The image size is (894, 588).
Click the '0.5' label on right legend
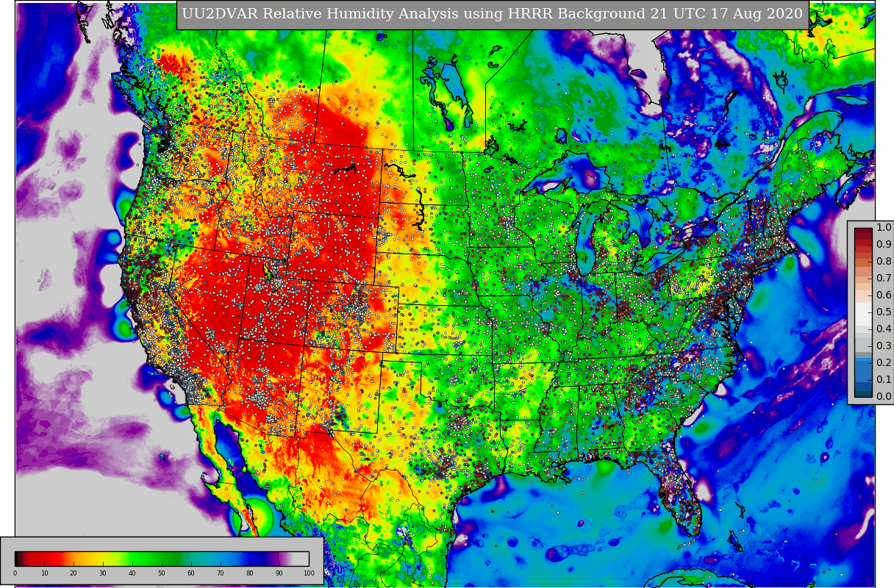[884, 312]
